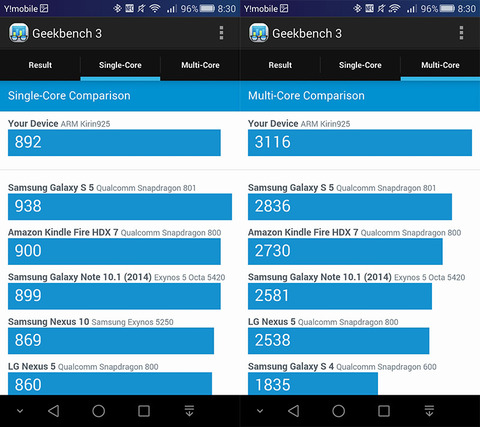Select Amazon Kindle Fire HDX 7 score 2730
Image resolution: width=480 pixels, height=427 pixels.
click(345, 251)
